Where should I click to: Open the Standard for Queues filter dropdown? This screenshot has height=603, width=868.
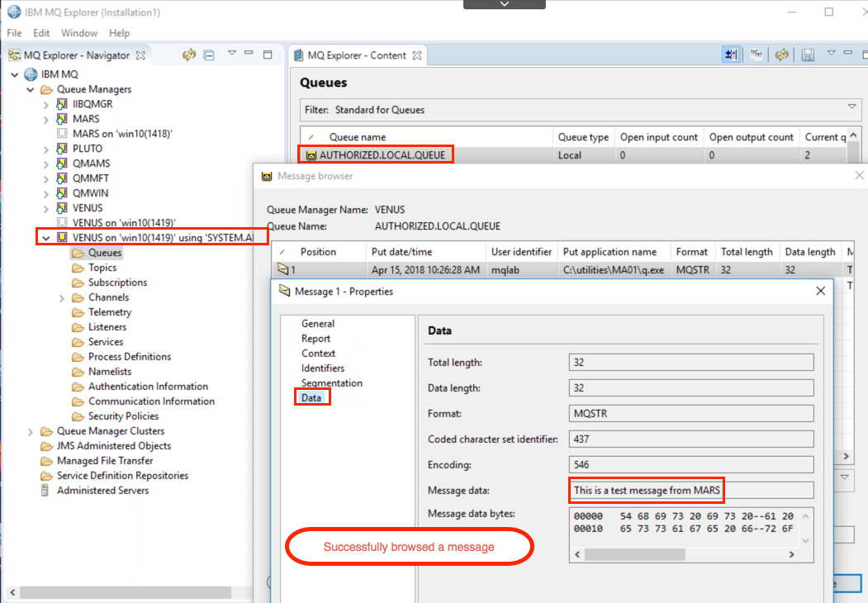pos(852,107)
